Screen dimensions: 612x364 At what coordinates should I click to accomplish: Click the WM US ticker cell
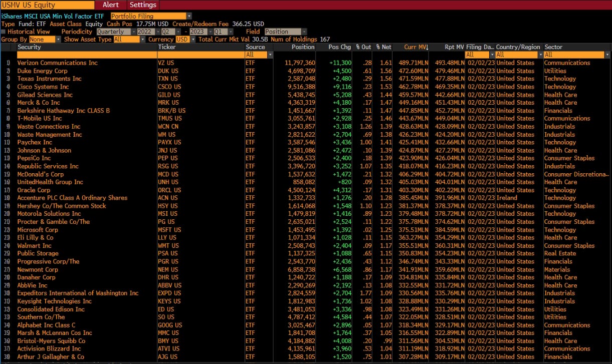167,134
